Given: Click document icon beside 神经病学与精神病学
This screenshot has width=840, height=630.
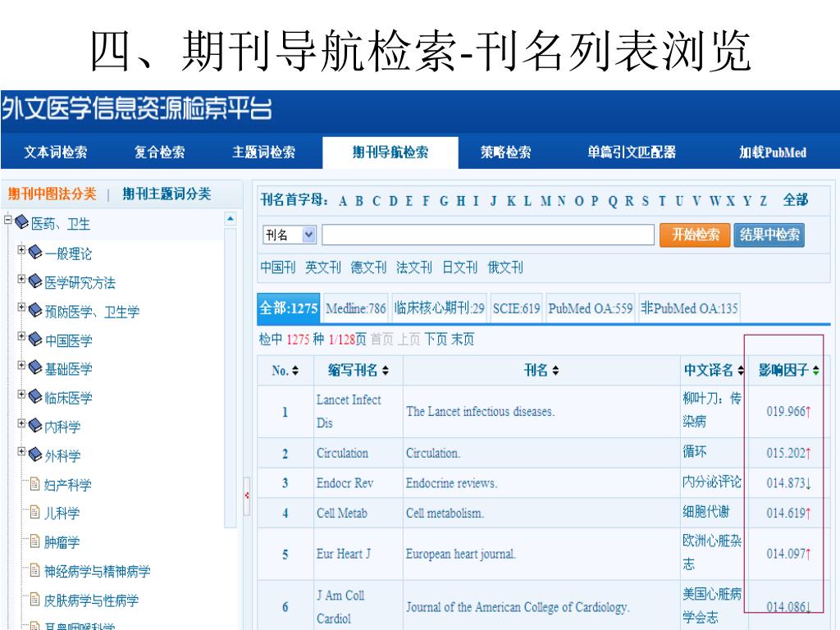Looking at the screenshot, I should [34, 570].
